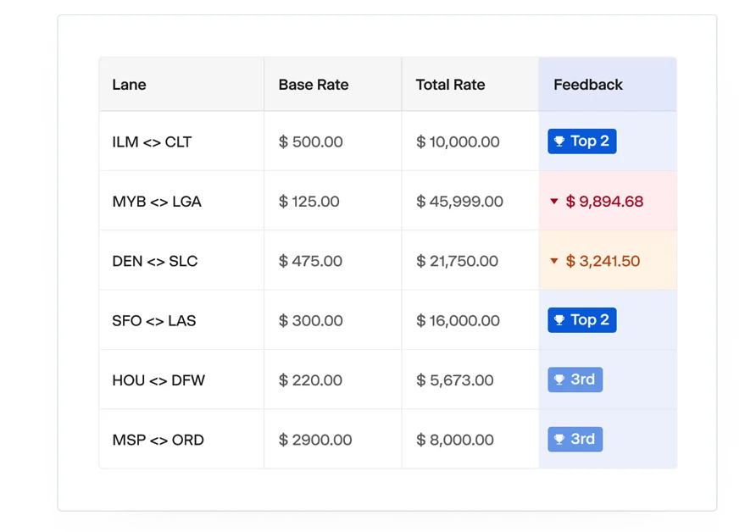Click the $ 21,750.00 total rate
This screenshot has height=532, width=756.
point(457,261)
